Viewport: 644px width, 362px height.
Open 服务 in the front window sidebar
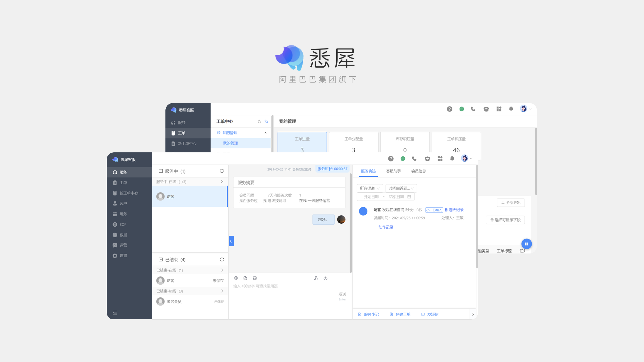(x=129, y=172)
